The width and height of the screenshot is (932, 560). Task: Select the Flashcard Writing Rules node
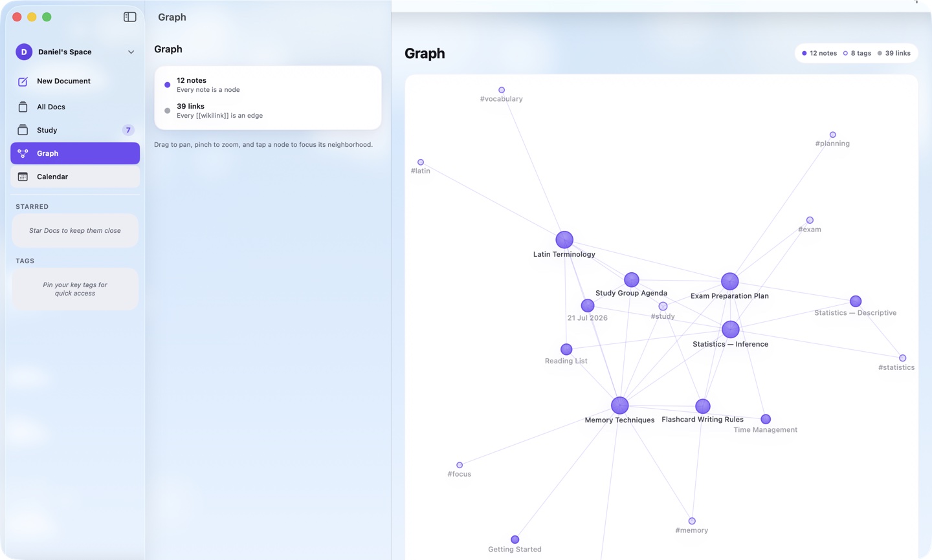(x=703, y=406)
